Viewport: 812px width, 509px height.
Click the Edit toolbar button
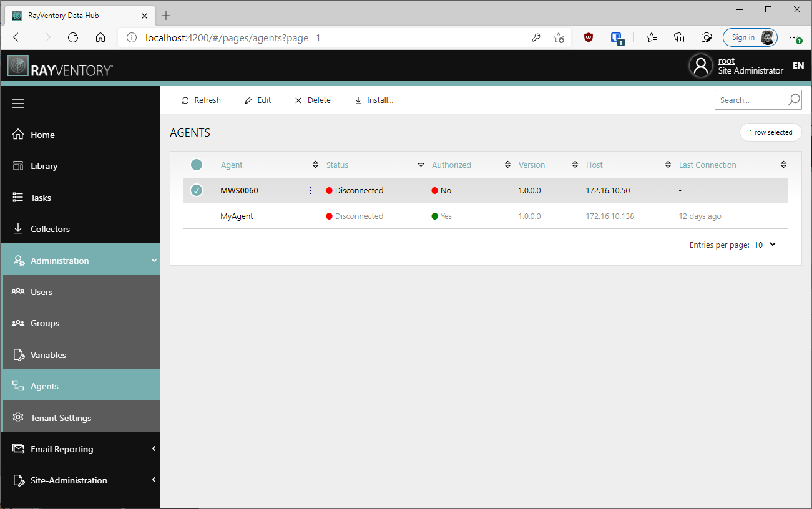tap(258, 100)
